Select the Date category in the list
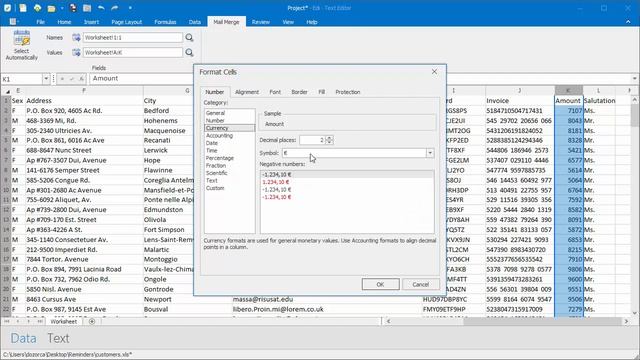This screenshot has width=640, height=360. (x=230, y=143)
